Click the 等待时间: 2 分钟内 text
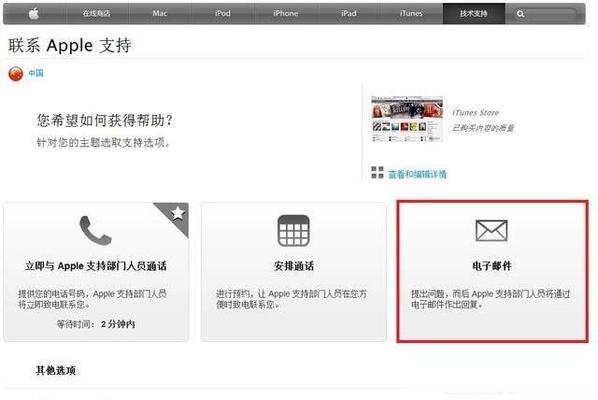 pyautogui.click(x=96, y=324)
